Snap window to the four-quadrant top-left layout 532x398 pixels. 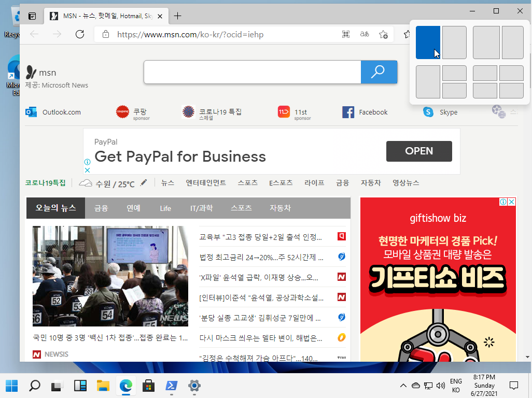click(x=485, y=73)
